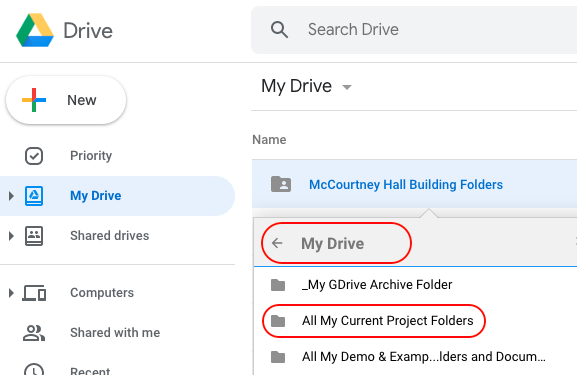Click the Priority checkmark icon

(34, 156)
